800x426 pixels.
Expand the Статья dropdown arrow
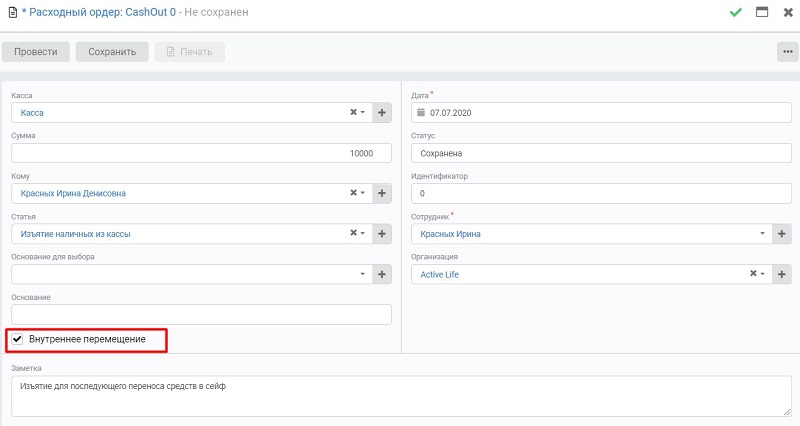click(x=363, y=233)
